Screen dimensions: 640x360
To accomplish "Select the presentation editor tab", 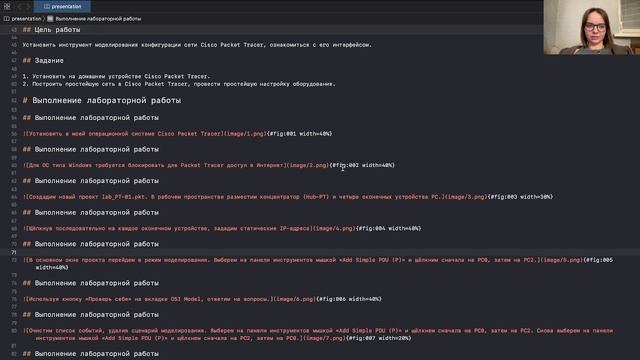I will [62, 6].
